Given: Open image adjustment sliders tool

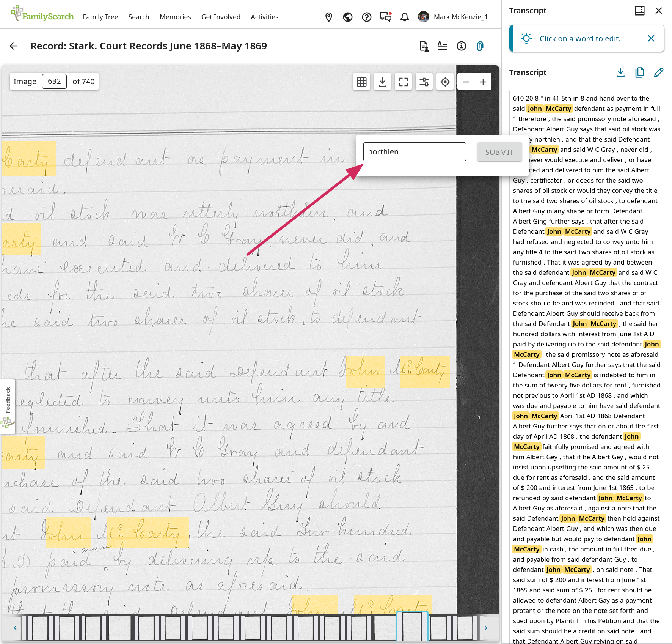Looking at the screenshot, I should [424, 82].
